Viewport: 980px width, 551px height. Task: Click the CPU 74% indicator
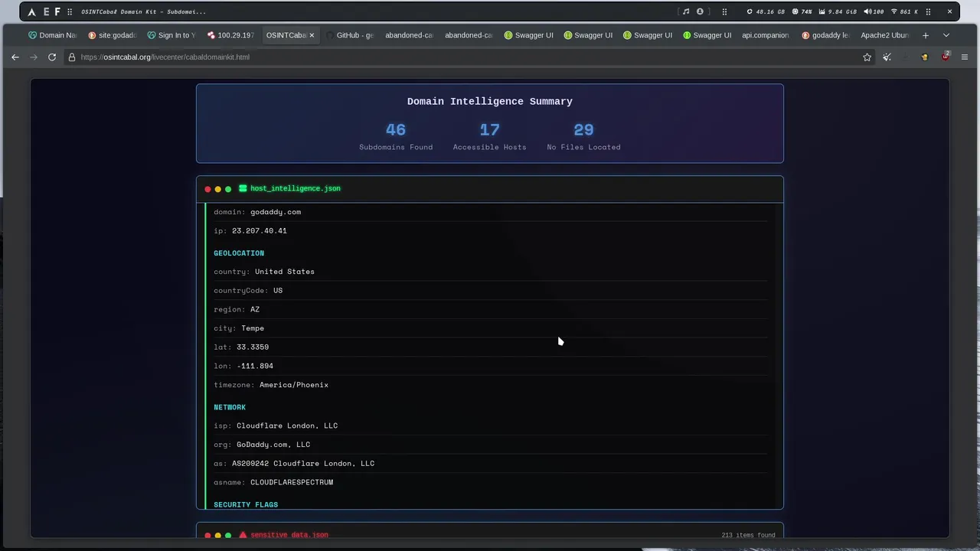coord(802,11)
